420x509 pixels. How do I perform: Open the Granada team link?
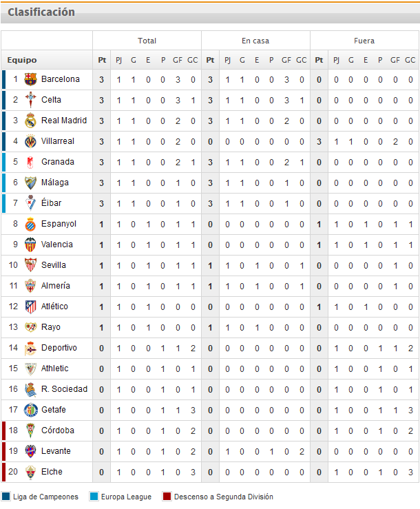click(x=58, y=162)
